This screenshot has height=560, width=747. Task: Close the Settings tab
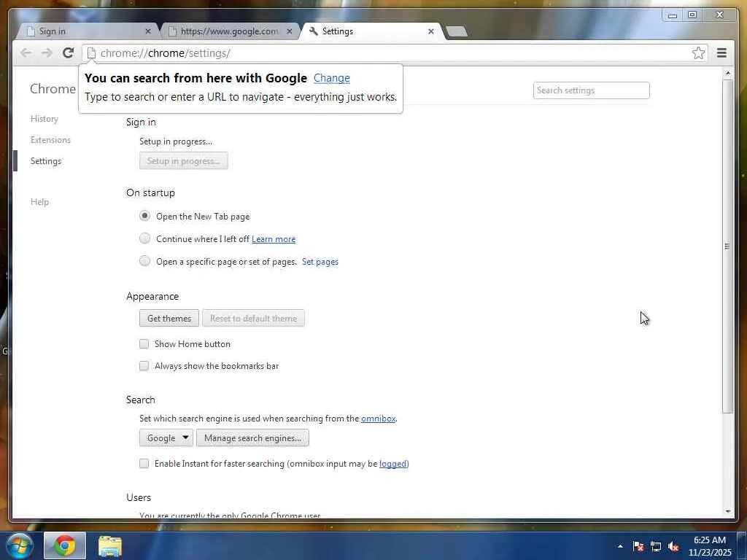click(x=430, y=31)
